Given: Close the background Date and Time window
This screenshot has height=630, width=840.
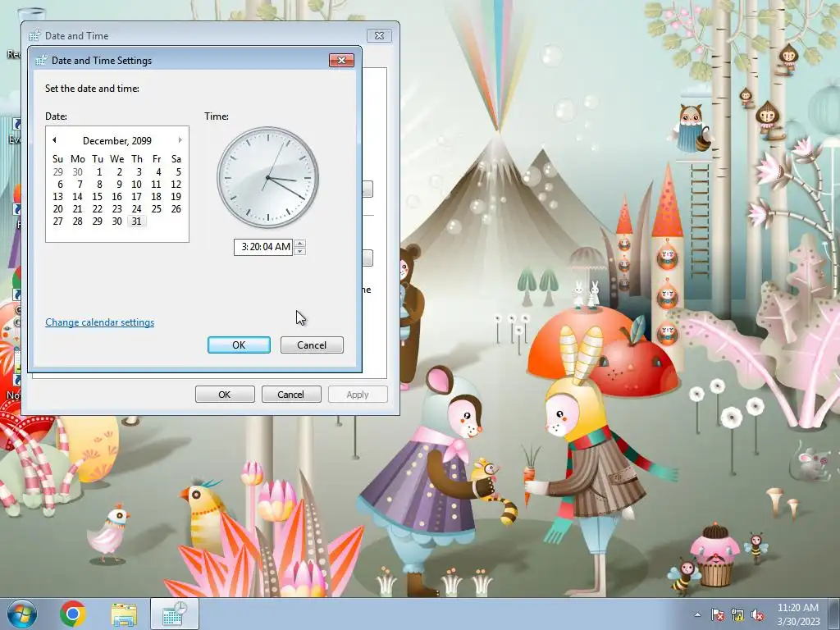Looking at the screenshot, I should click(379, 36).
